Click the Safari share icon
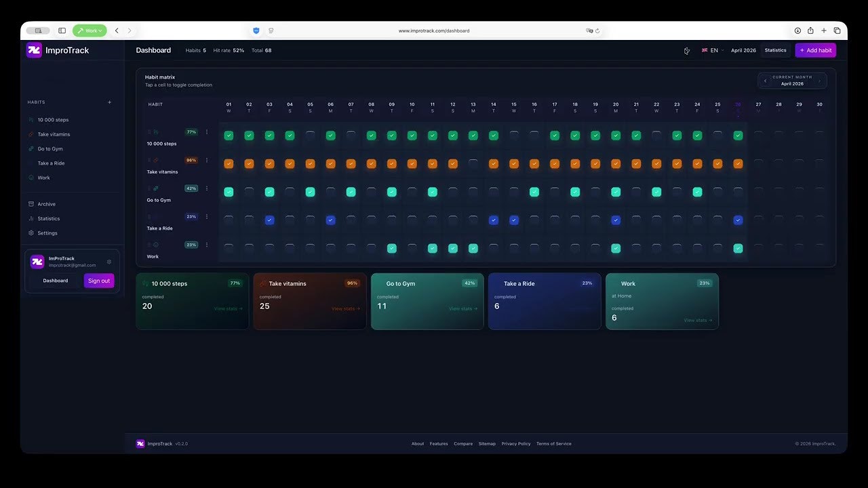Viewport: 868px width, 488px height. click(x=810, y=30)
